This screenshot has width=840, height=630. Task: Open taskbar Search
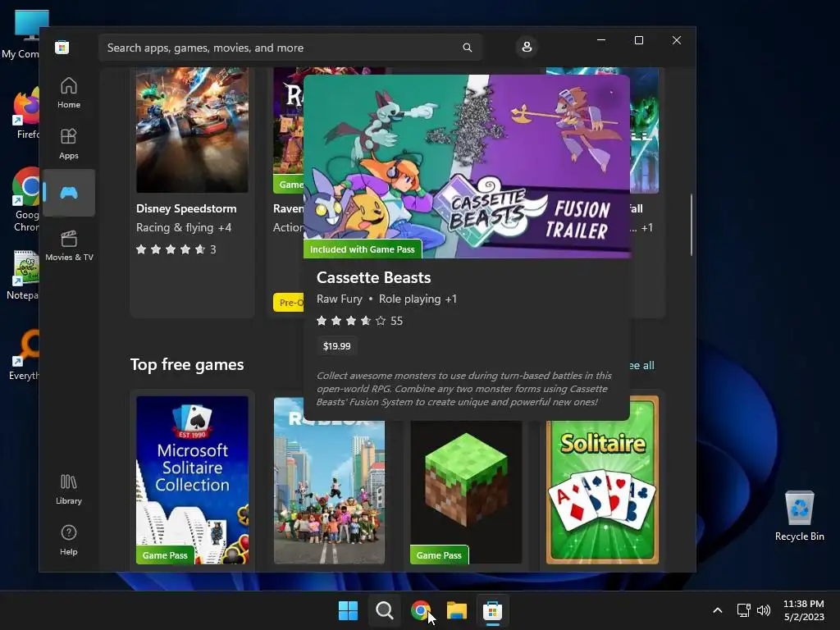tap(384, 610)
